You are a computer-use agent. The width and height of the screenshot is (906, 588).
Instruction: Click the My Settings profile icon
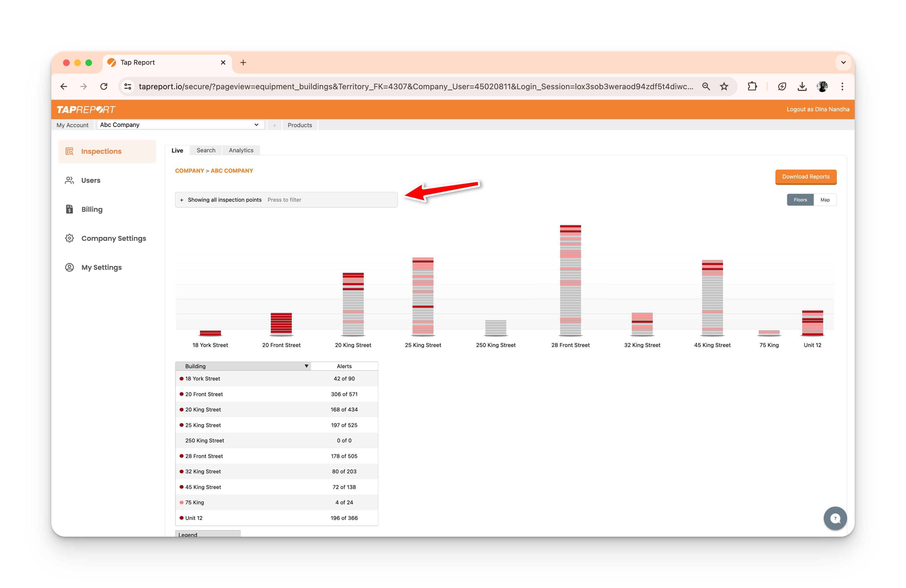(x=69, y=267)
